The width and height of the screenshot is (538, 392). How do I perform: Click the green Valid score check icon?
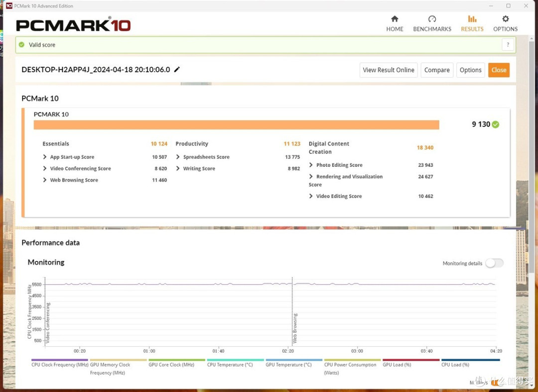[x=21, y=45]
